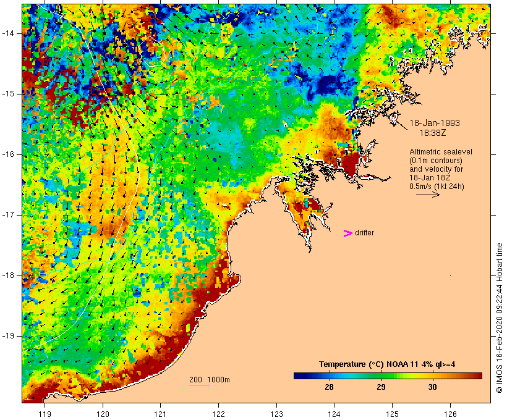Click the vertical IMOS copyright timestamp text
This screenshot has height=420, width=507.
tap(500, 318)
